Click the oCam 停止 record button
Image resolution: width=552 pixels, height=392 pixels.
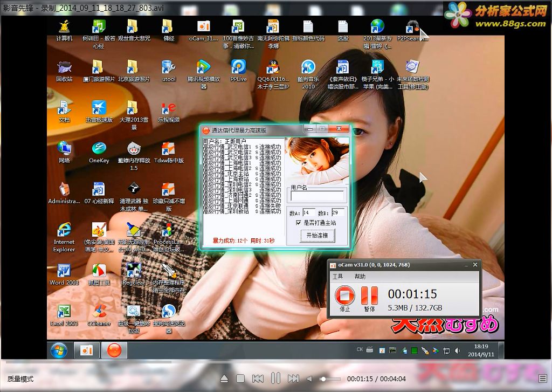point(344,299)
